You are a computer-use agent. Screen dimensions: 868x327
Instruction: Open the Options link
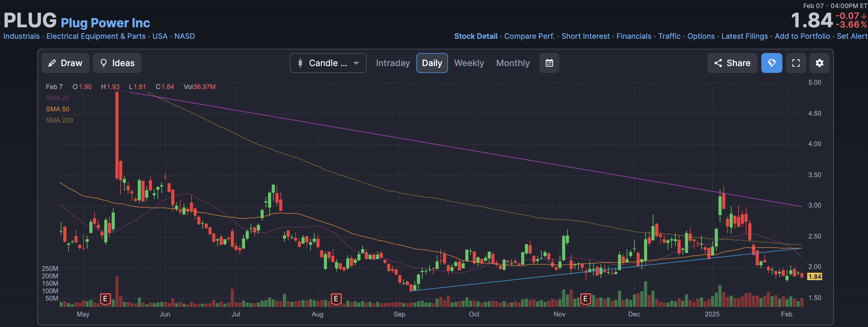coord(701,36)
